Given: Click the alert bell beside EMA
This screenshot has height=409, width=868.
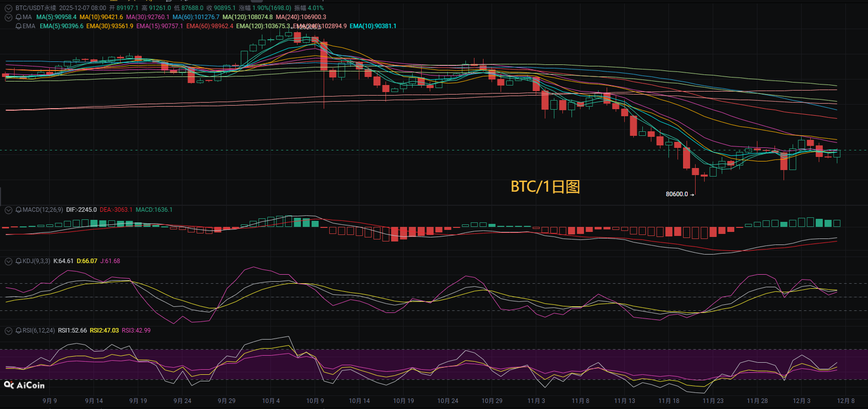Looking at the screenshot, I should [x=19, y=26].
